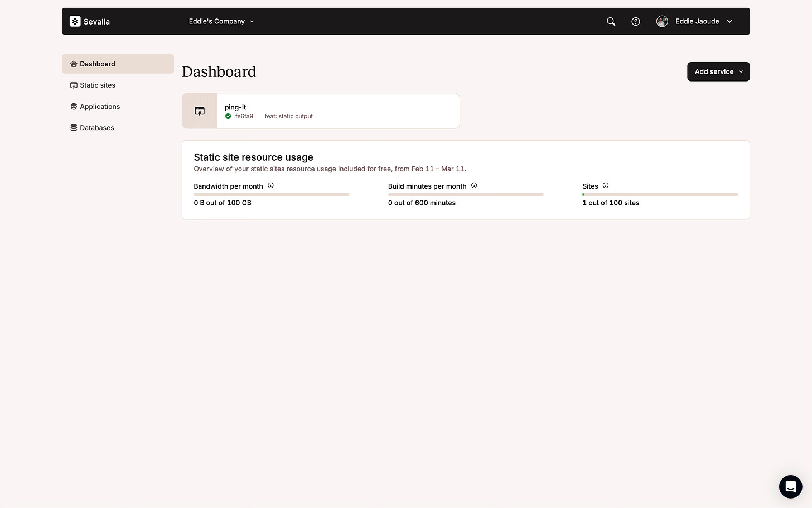Click the text 0 out of 600 minutes
This screenshot has height=508, width=812.
pos(422,203)
